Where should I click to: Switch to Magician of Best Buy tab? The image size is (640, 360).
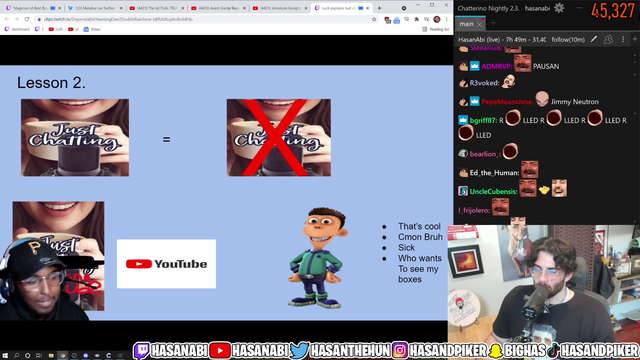pyautogui.click(x=33, y=8)
